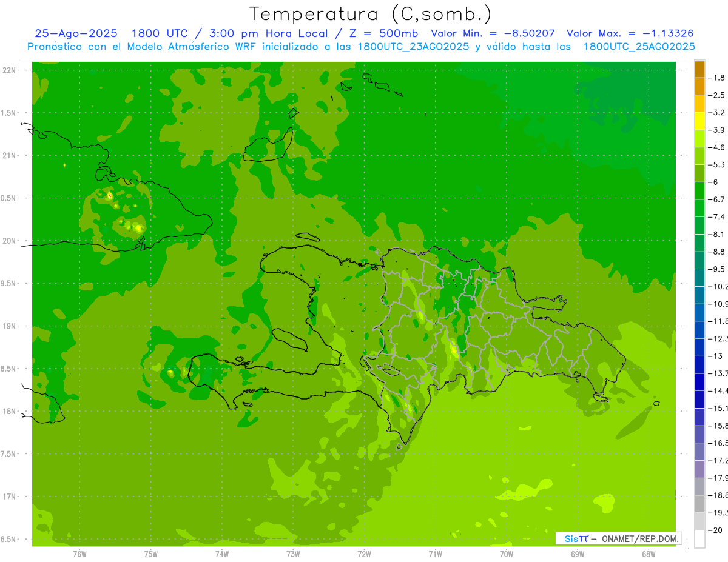The width and height of the screenshot is (728, 562).
Task: Click the '68W' longitude label
Action: point(649,554)
